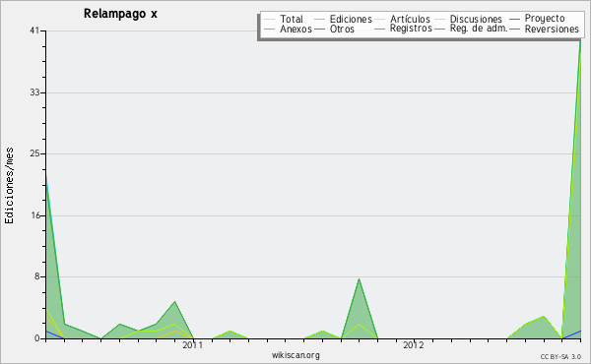Screen dimensions: 591x364
Task: Click the cyan Total legend line swatch
Action: pyautogui.click(x=270, y=20)
